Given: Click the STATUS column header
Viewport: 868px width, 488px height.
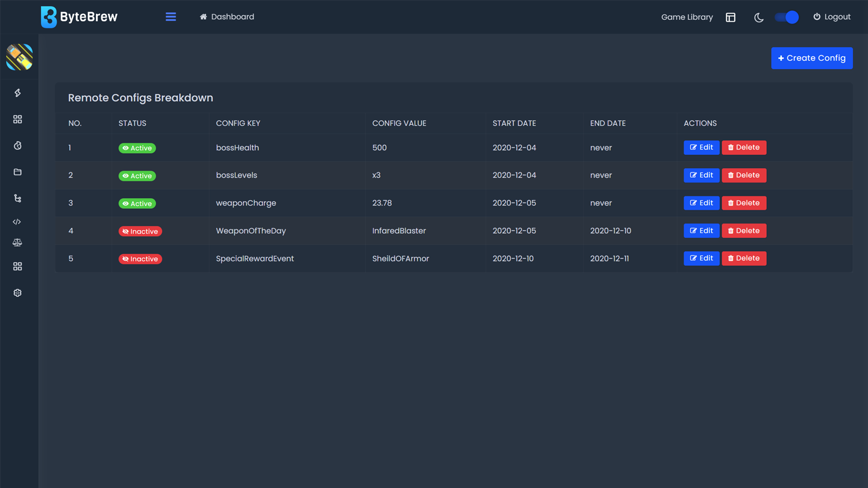Looking at the screenshot, I should click(x=133, y=123).
